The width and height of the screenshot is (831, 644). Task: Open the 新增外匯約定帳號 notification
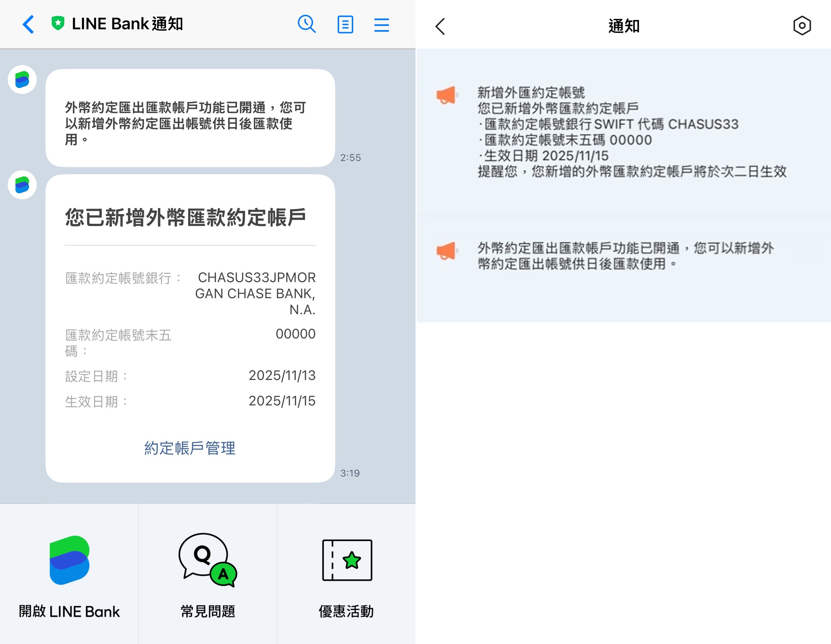624,132
